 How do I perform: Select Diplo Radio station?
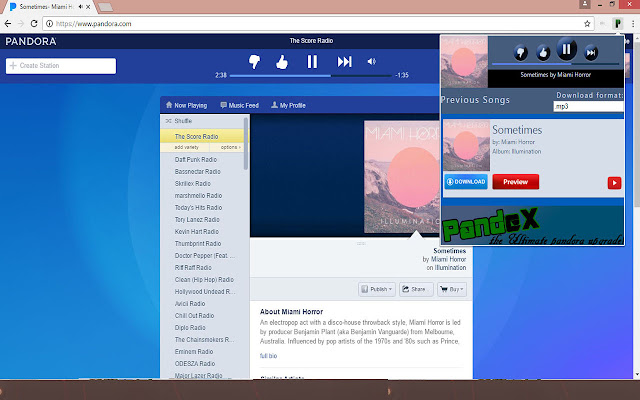190,328
